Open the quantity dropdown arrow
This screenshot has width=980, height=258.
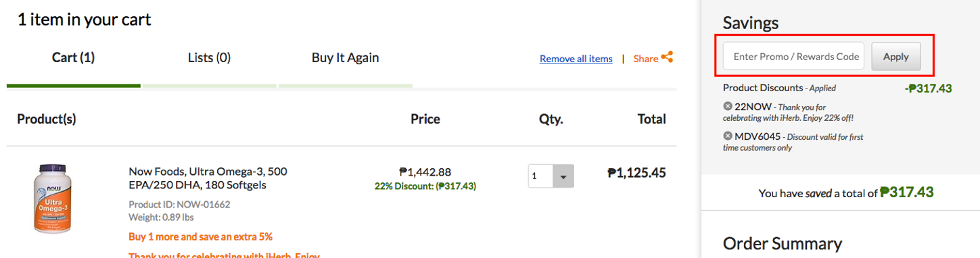563,176
